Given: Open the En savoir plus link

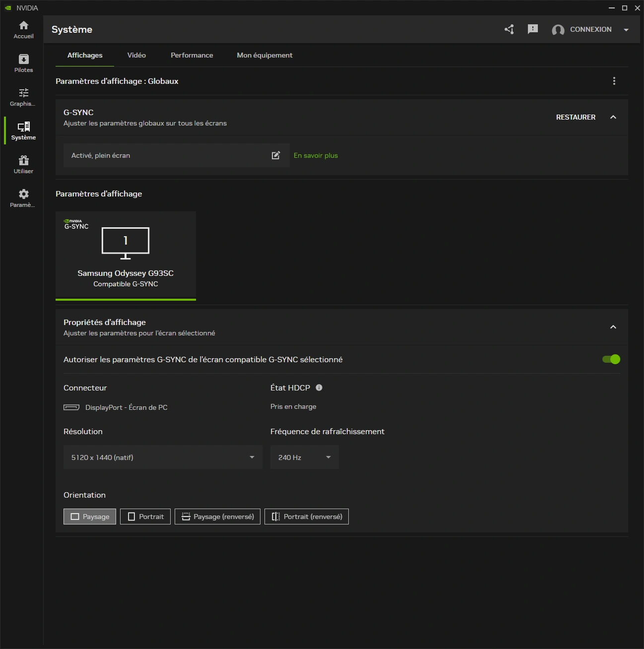Looking at the screenshot, I should click(x=316, y=155).
